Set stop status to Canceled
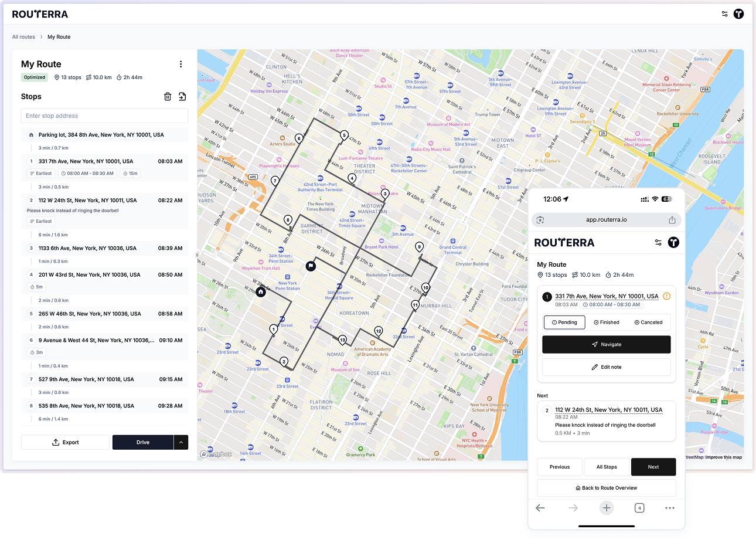The width and height of the screenshot is (756, 543). 648,322
